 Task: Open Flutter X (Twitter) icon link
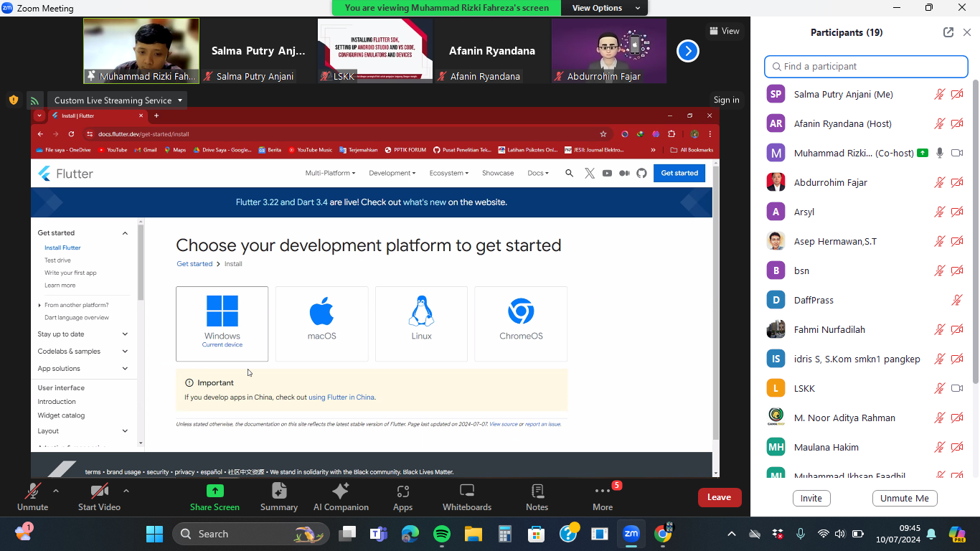590,173
